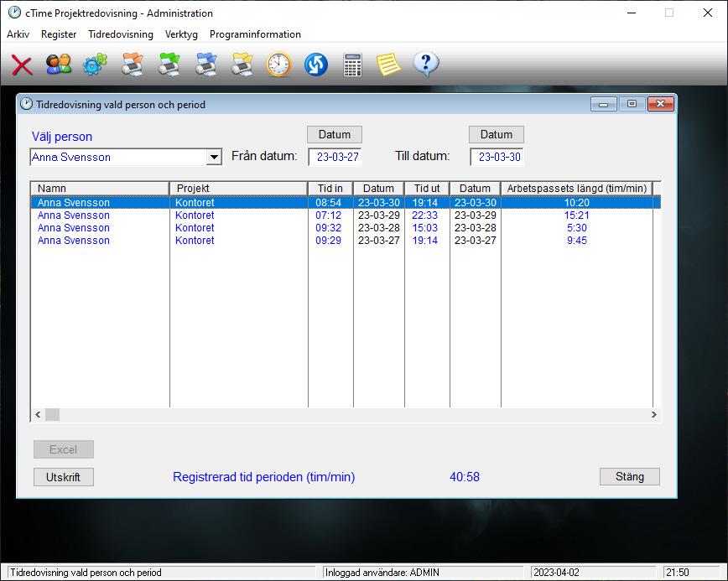Open the gears settings icon

click(x=95, y=64)
